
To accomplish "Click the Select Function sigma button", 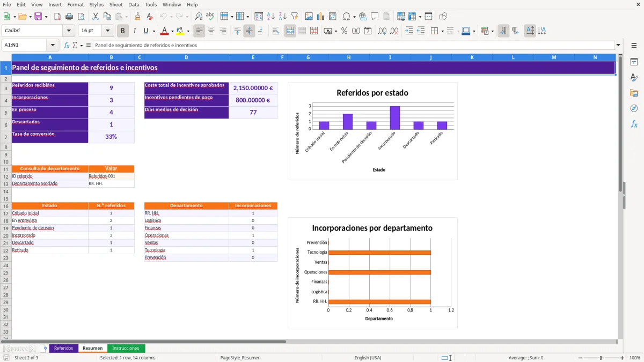I will tap(75, 45).
